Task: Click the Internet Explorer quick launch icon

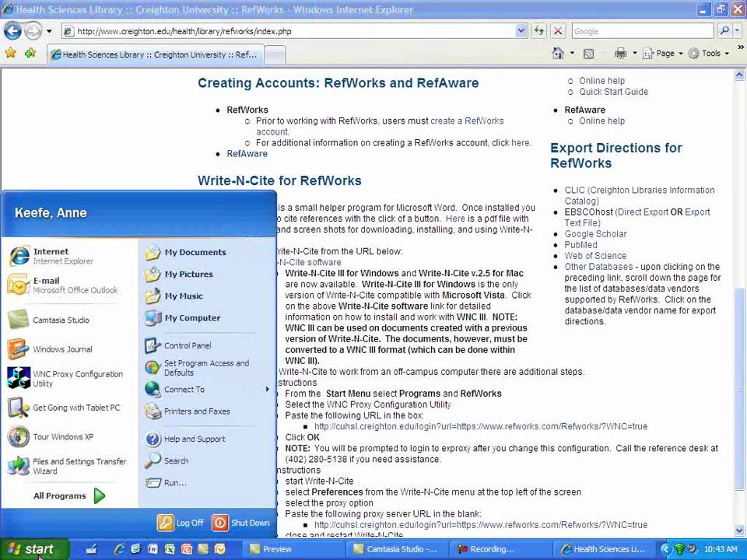Action: coord(120,549)
